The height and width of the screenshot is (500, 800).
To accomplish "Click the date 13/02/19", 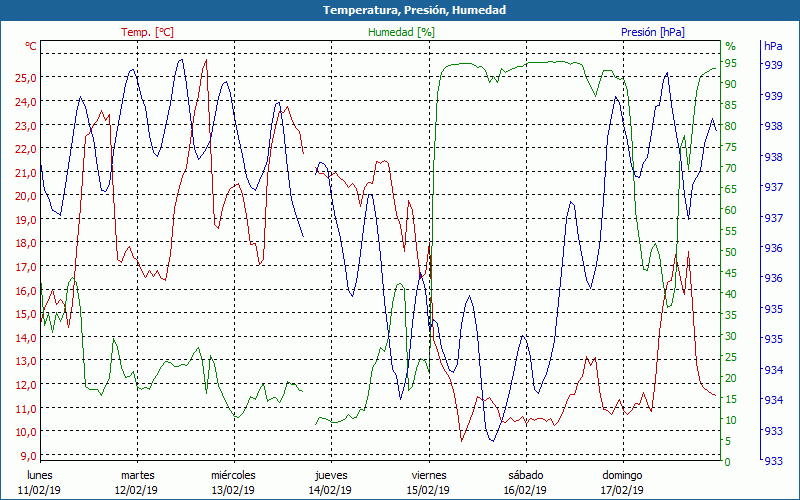I will [x=233, y=490].
